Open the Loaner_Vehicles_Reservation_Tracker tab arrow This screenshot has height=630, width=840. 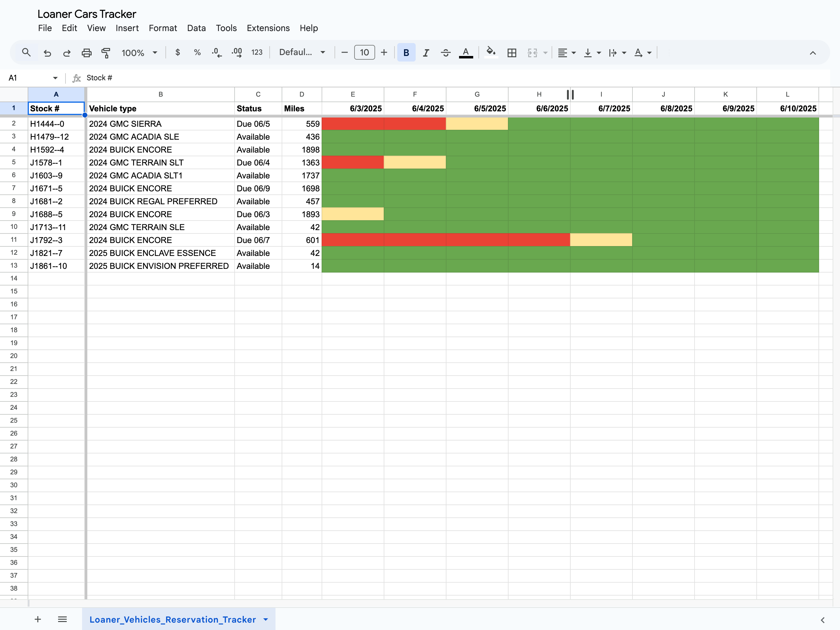coord(266,619)
